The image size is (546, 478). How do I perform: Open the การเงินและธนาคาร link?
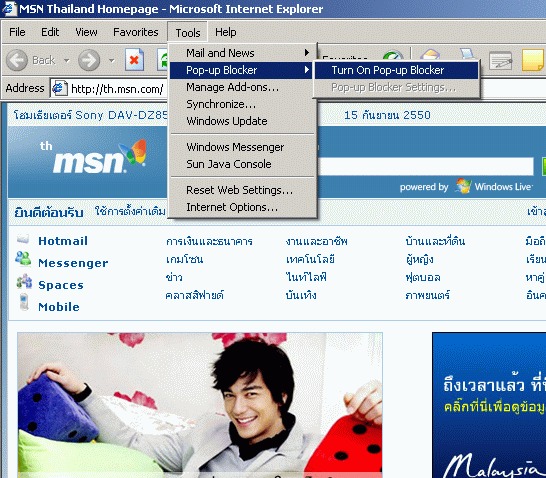click(209, 241)
